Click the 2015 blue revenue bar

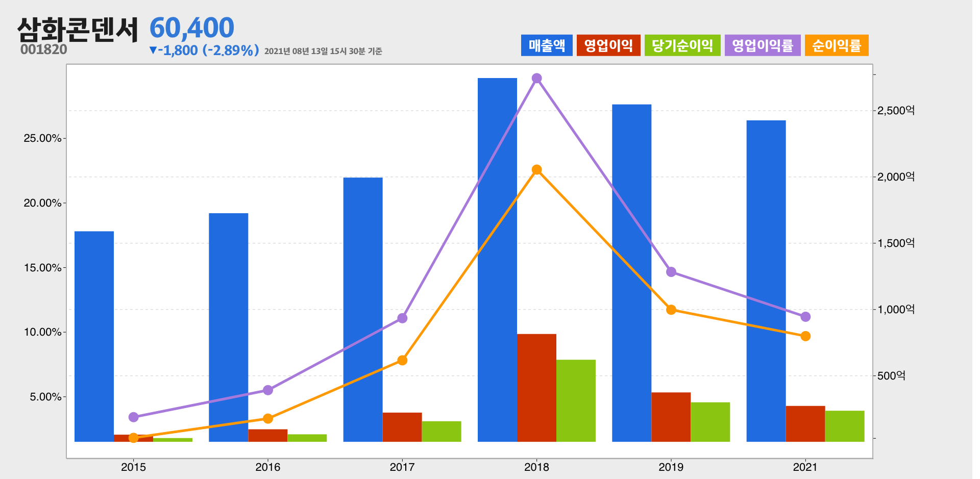tap(94, 336)
